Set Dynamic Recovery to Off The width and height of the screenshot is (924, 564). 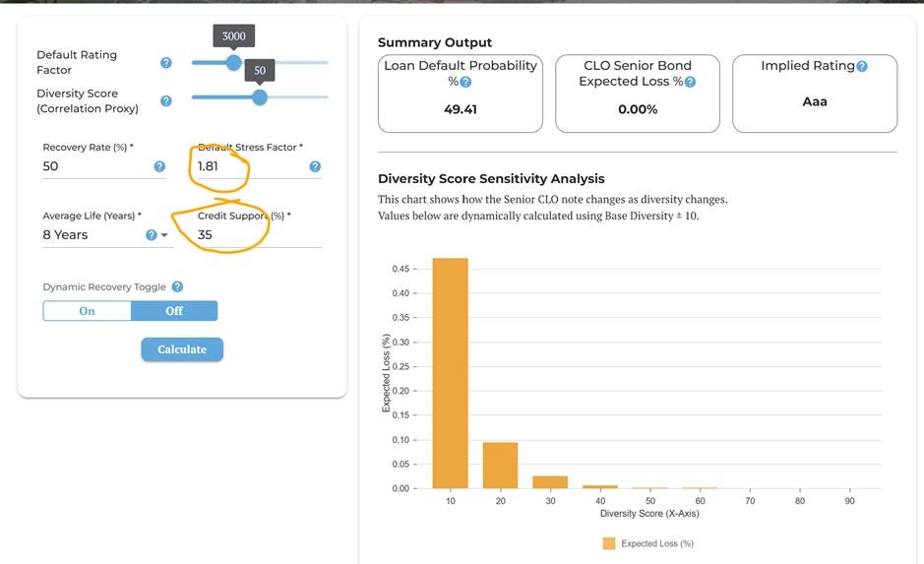174,311
